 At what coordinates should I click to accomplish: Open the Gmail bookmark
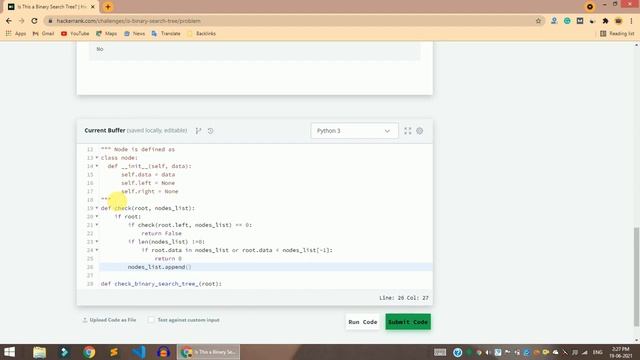coord(43,33)
